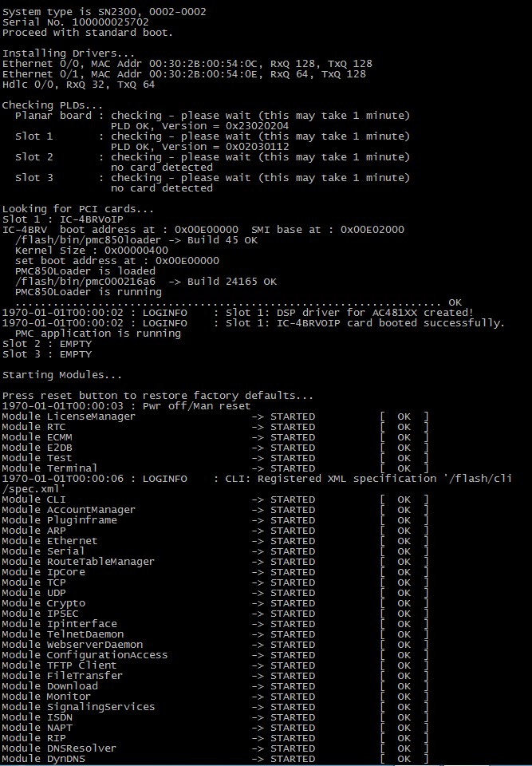The width and height of the screenshot is (532, 766).
Task: Click the Module RouteTableManager entry
Action: click(x=78, y=562)
